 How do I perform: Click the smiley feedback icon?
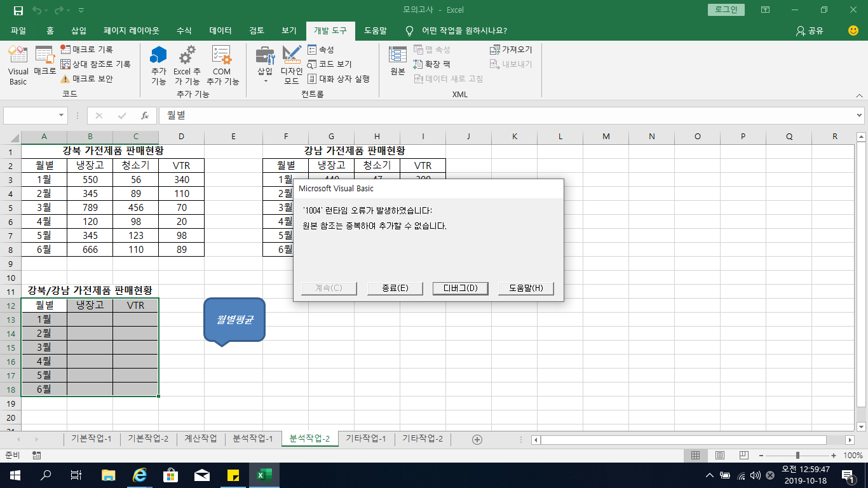pos(853,30)
